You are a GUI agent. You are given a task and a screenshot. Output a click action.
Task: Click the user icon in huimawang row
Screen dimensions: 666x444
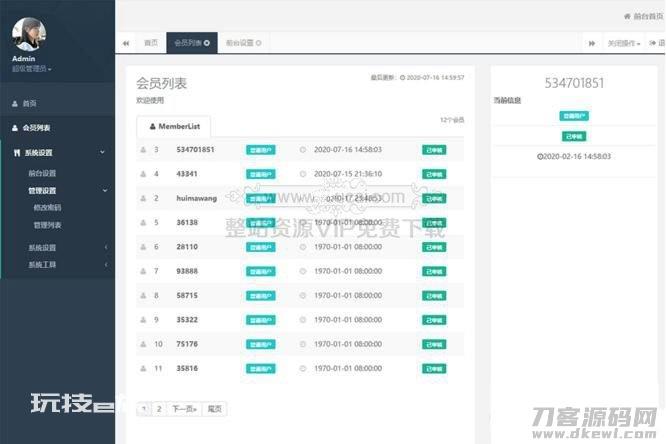pyautogui.click(x=143, y=198)
